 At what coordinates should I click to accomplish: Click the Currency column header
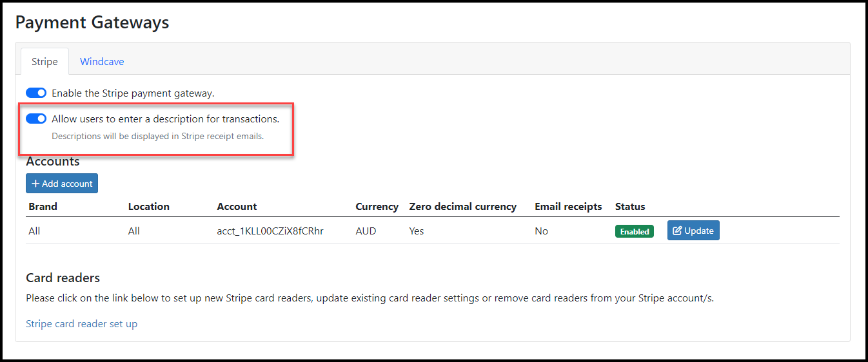[377, 207]
